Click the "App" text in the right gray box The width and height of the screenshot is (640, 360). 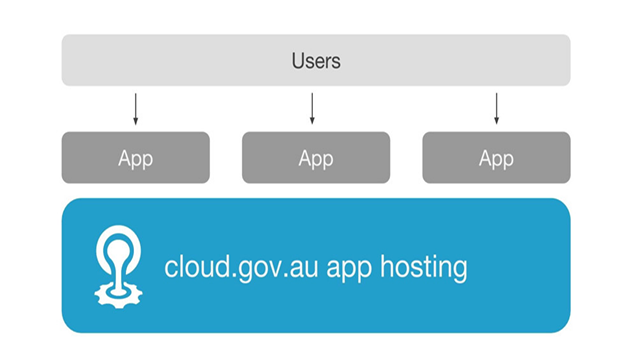click(496, 159)
